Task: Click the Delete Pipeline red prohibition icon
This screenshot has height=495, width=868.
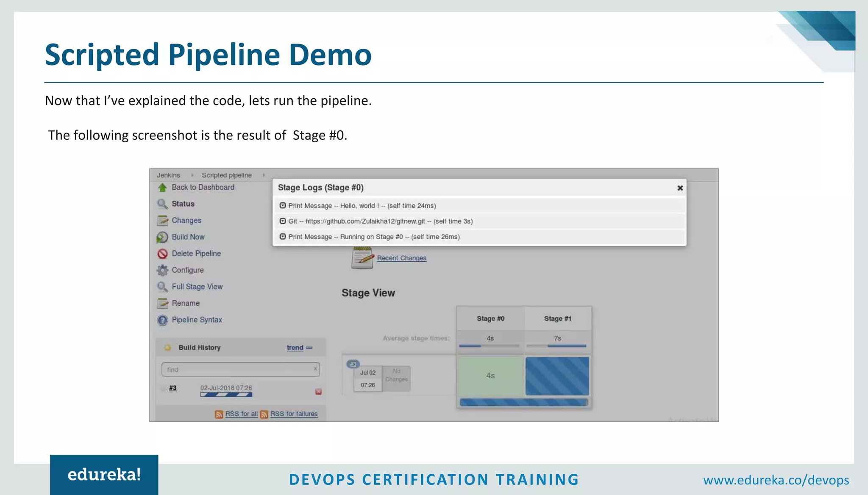Action: [162, 254]
